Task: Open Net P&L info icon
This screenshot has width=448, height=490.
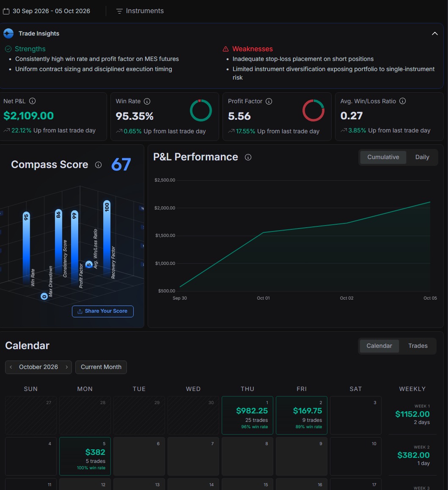Action: coord(32,101)
